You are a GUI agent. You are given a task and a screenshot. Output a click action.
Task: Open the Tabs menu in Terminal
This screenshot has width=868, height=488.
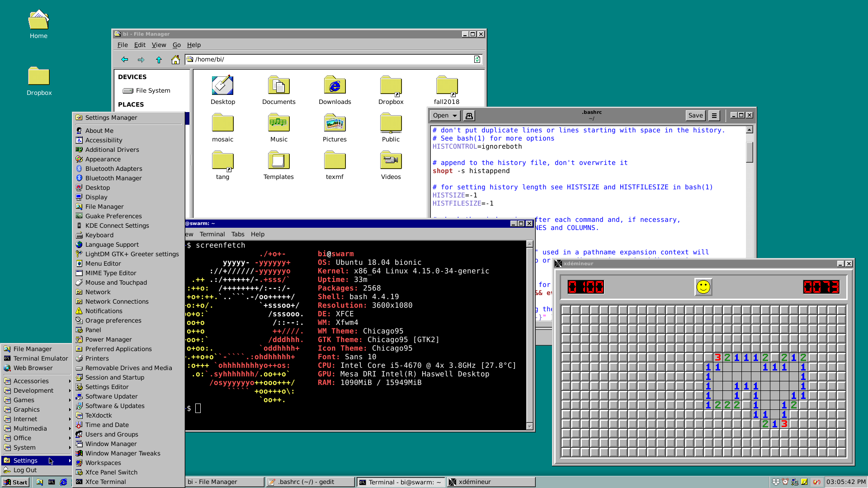point(238,234)
